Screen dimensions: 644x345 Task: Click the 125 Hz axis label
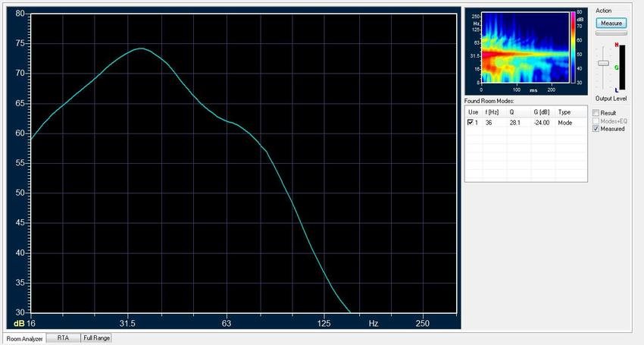pos(324,323)
